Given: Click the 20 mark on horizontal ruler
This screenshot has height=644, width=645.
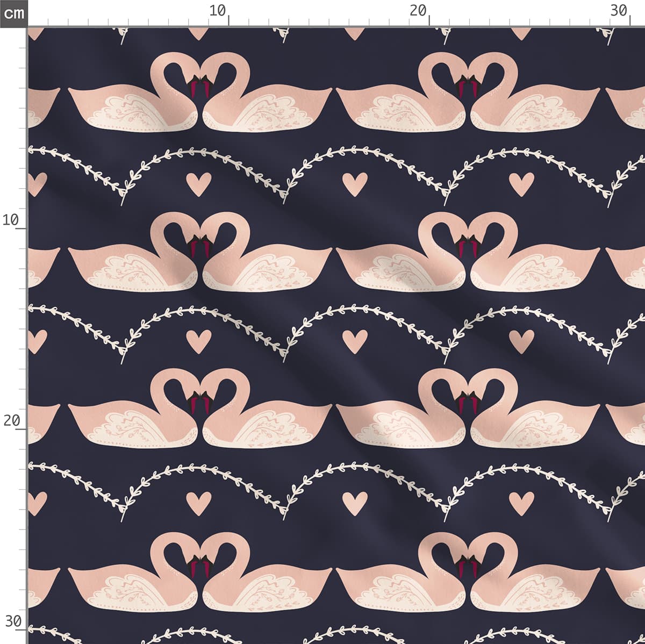Looking at the screenshot, I should click(x=418, y=10).
